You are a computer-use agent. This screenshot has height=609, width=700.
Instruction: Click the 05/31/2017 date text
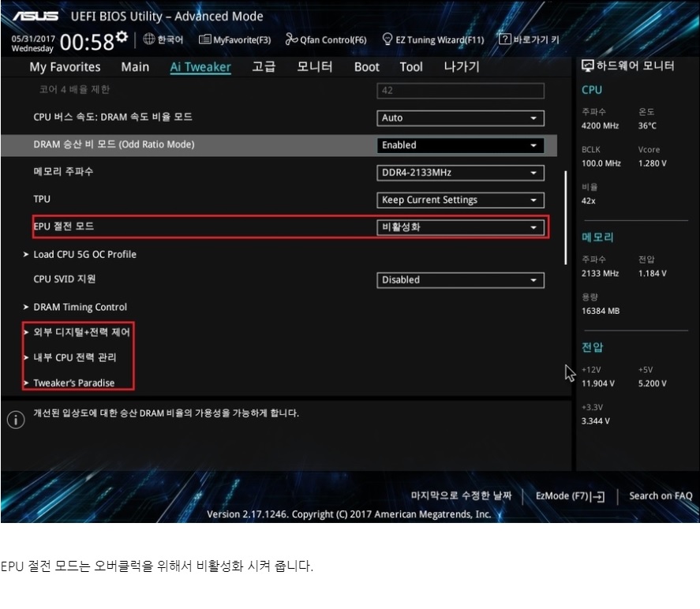33,39
